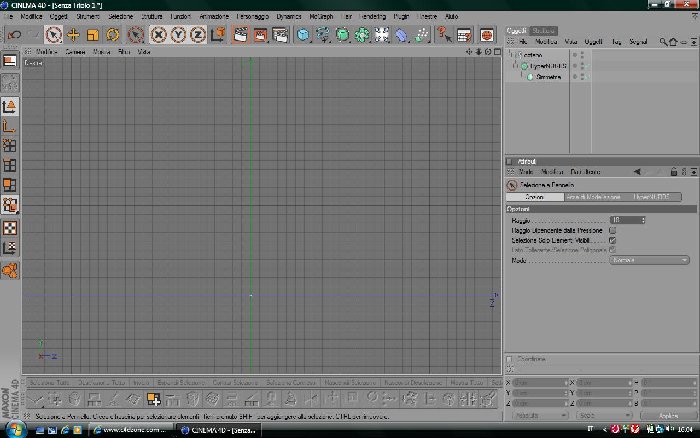Activate the Move tool
This screenshot has height=438, width=700.
(x=73, y=34)
